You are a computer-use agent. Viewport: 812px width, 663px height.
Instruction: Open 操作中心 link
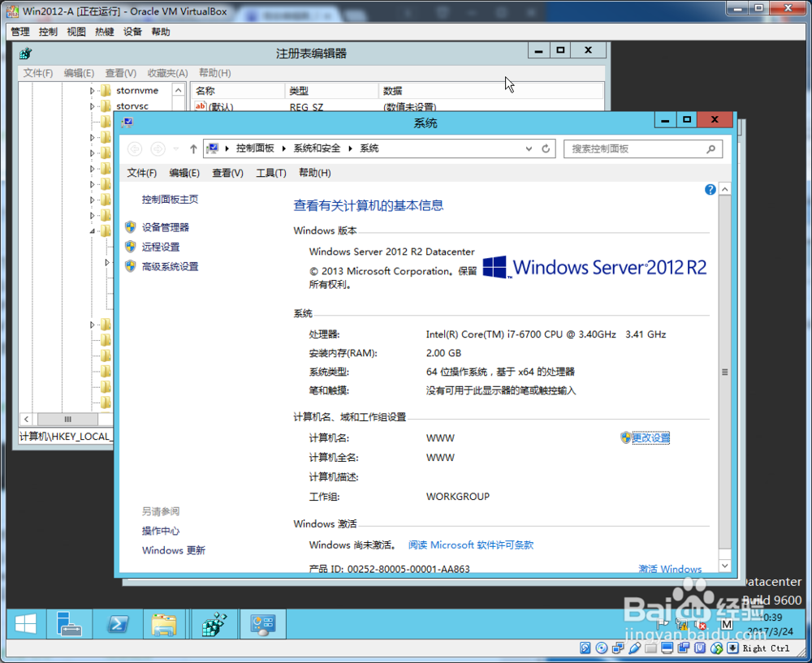click(161, 531)
